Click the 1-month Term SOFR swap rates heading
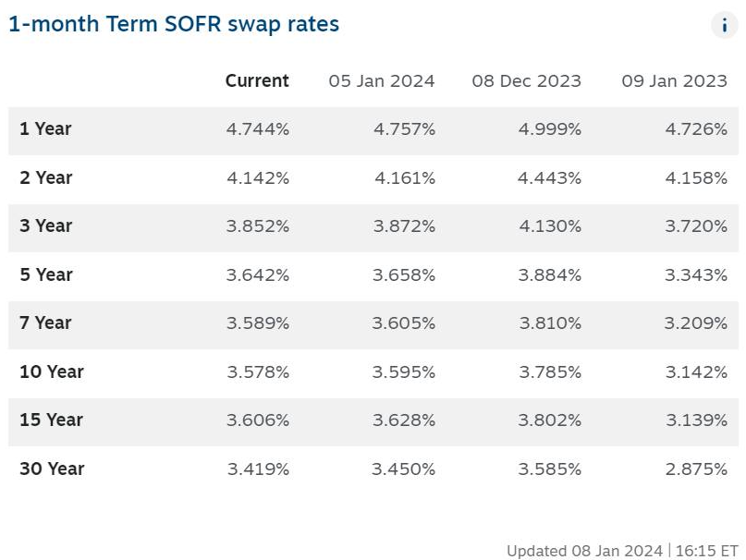Image resolution: width=746 pixels, height=560 pixels. point(174,25)
